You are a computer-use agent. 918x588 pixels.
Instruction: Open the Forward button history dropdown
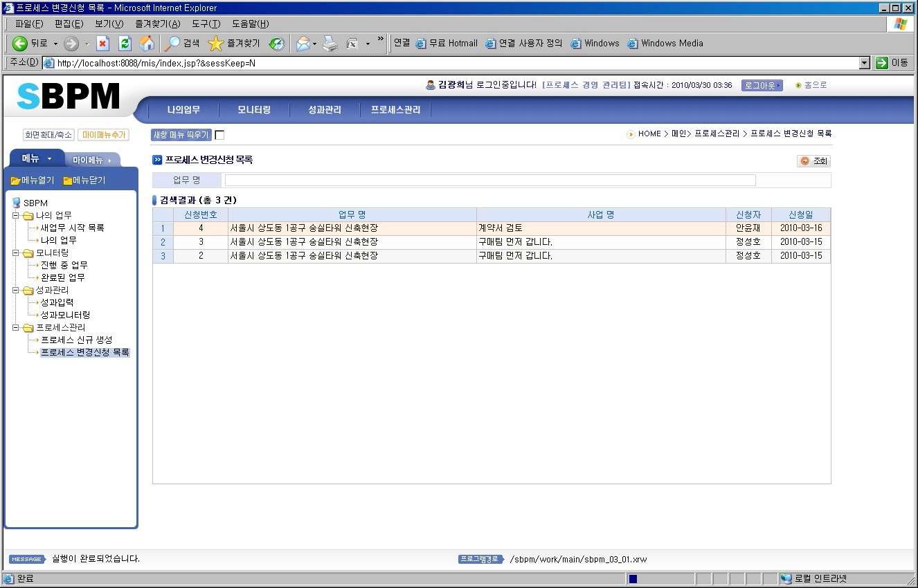point(87,44)
